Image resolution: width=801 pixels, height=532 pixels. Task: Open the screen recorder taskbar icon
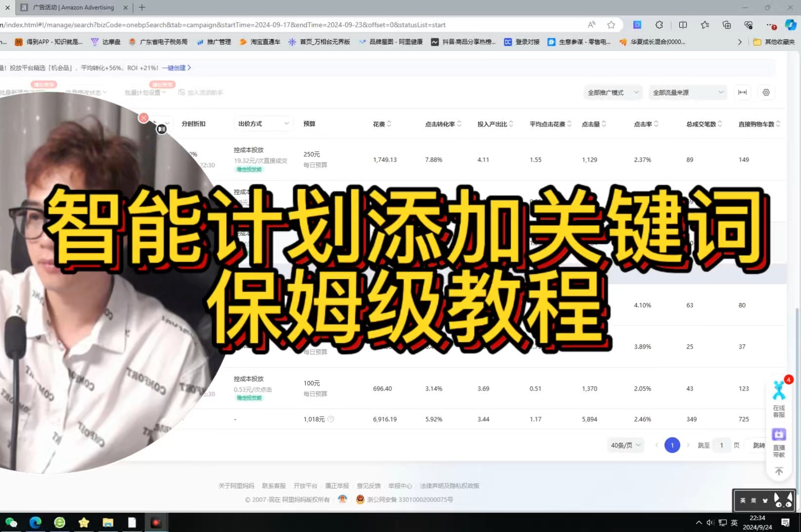tap(156, 523)
